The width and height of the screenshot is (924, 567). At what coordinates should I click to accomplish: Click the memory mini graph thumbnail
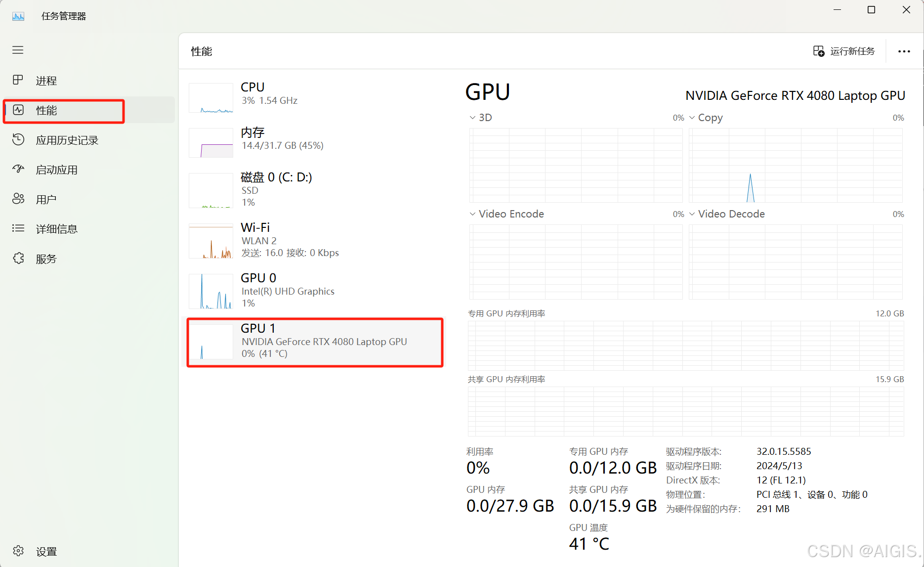[x=211, y=143]
